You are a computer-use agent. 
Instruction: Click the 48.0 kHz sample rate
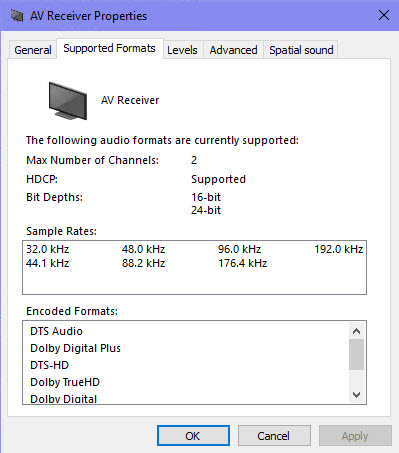[143, 249]
